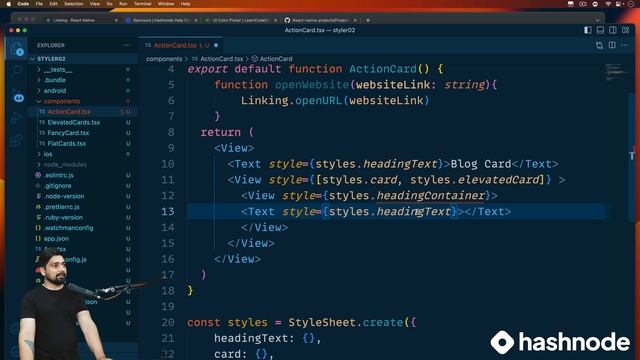Viewport: 640px width, 360px height.
Task: Open editor More Actions ellipsis
Action: click(625, 45)
